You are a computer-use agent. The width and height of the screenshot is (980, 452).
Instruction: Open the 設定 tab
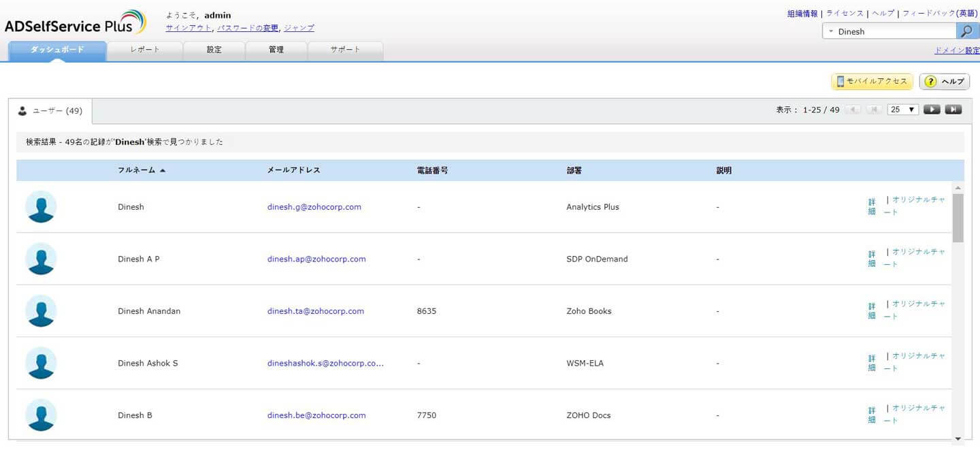(x=214, y=50)
